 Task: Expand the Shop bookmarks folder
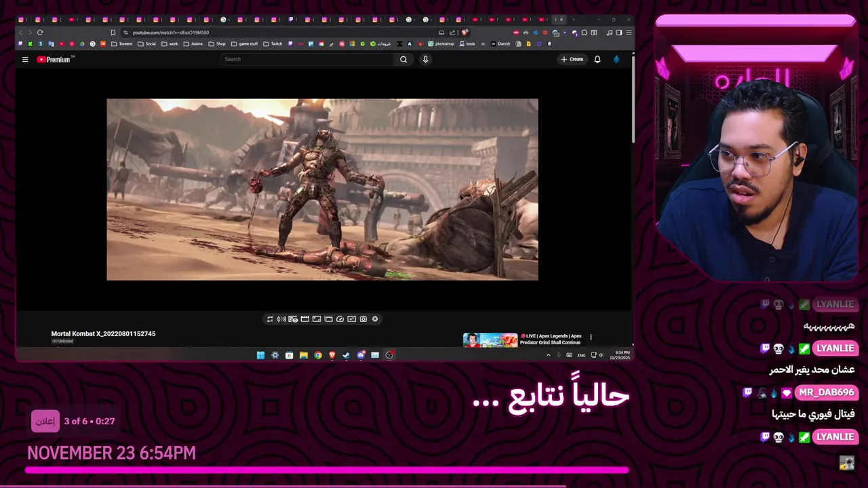217,44
